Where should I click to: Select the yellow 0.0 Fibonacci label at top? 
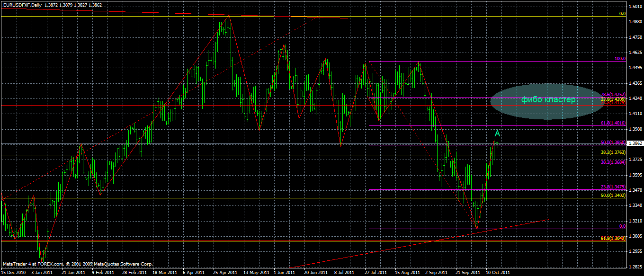(x=623, y=14)
